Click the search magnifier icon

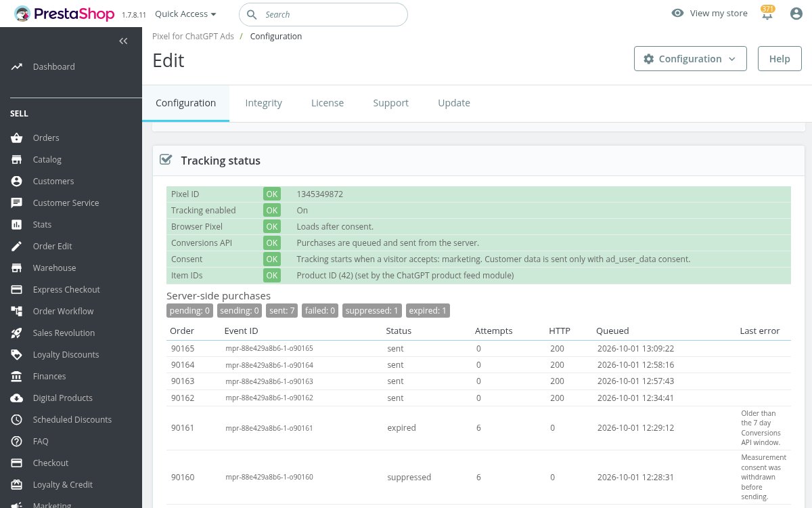click(252, 14)
